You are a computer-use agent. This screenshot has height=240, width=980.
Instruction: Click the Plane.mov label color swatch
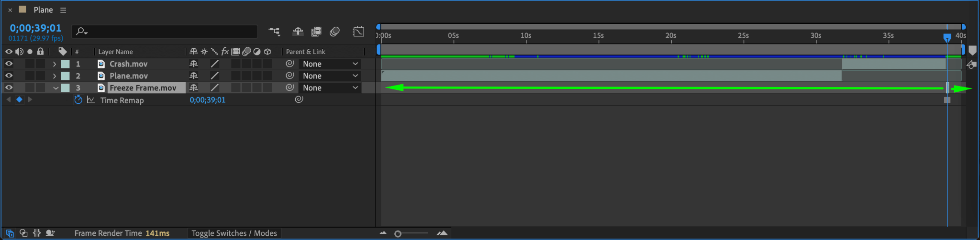click(x=66, y=76)
